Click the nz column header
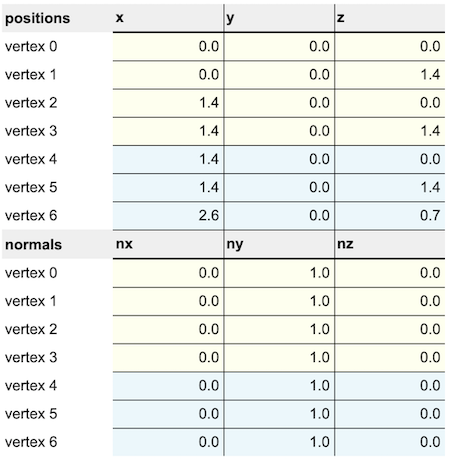Image resolution: width=450 pixels, height=459 pixels. point(390,244)
